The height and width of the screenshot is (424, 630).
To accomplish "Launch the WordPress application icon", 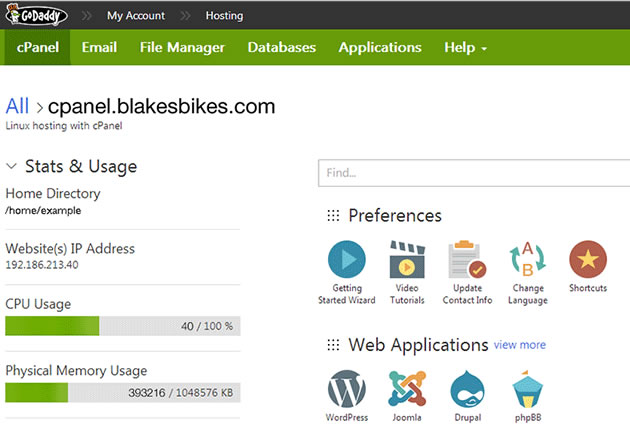I will [347, 389].
